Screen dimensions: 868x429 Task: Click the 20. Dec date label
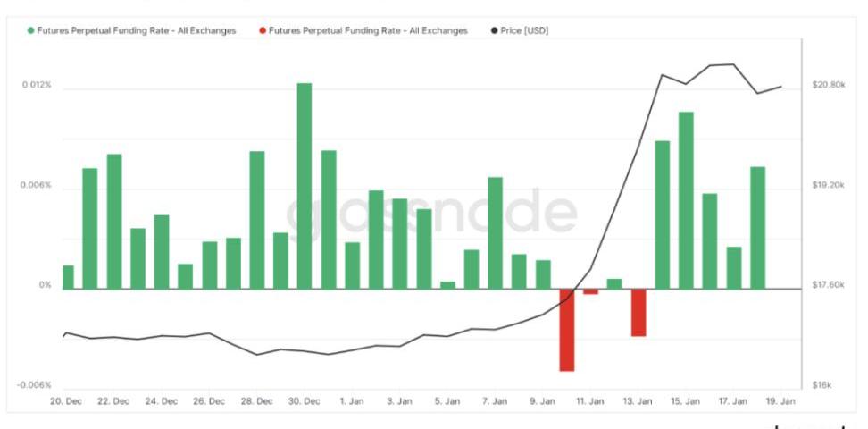66,401
